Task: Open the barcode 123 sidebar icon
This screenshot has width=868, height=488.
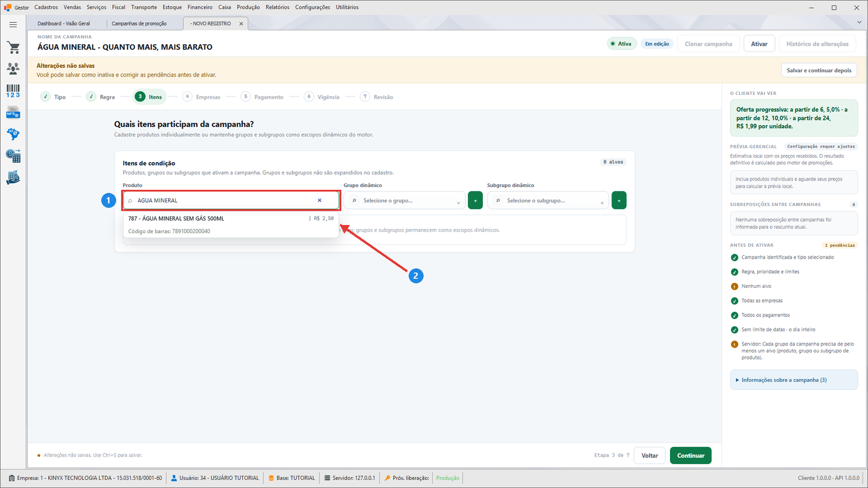Action: tap(13, 91)
